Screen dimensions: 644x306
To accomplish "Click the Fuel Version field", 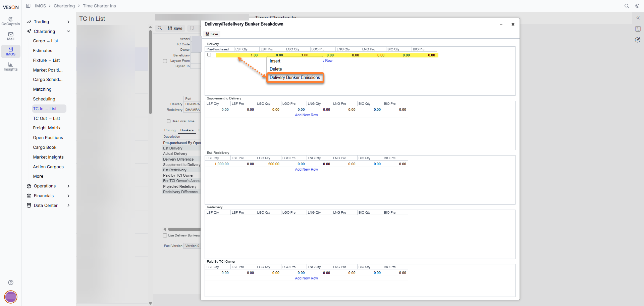I will pyautogui.click(x=192, y=246).
